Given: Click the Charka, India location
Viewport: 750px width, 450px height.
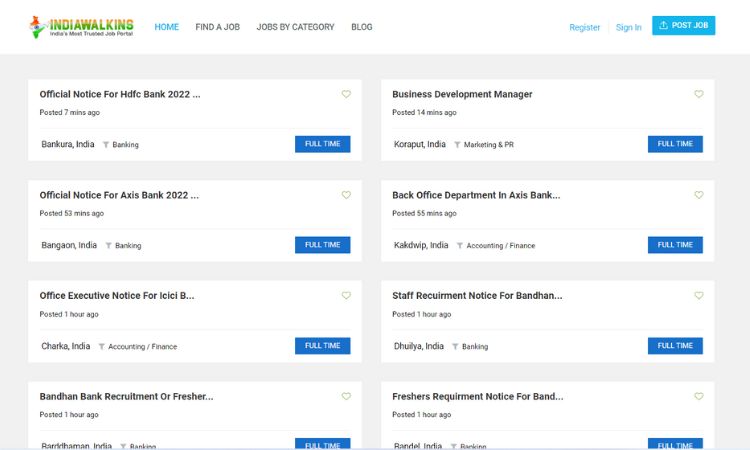Looking at the screenshot, I should point(66,346).
